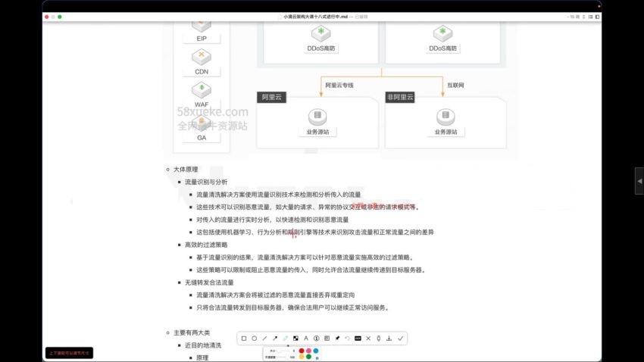Click the GA label in the diagram
Viewport: 644px width, 362px height.
click(202, 138)
